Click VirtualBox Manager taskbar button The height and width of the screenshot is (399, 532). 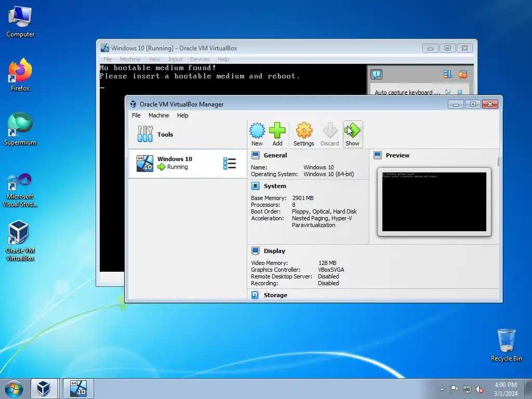pos(44,389)
